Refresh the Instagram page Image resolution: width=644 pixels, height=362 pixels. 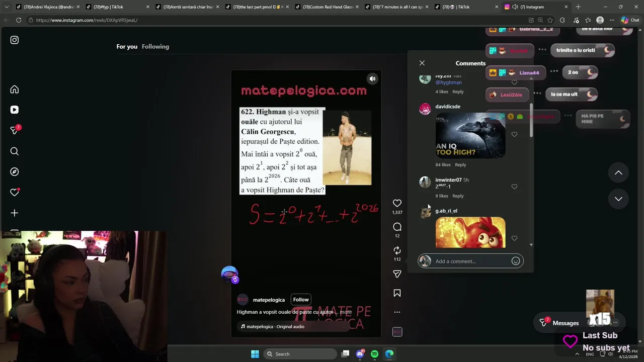click(19, 20)
